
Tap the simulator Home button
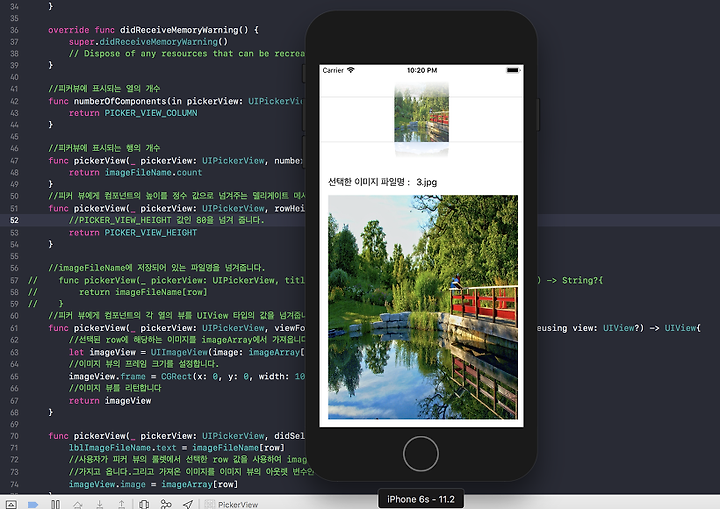coord(421,454)
